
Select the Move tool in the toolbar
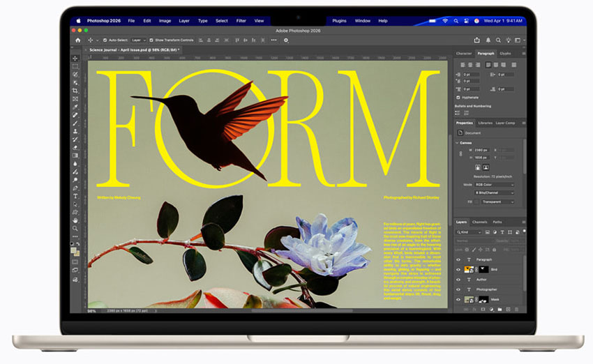[x=75, y=59]
